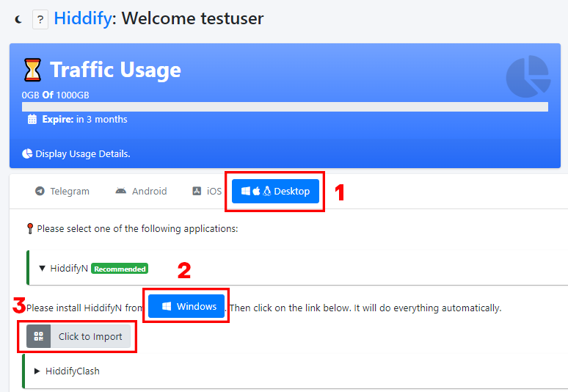The image size is (568, 392).
Task: Toggle dark mode with the moon icon
Action: [x=18, y=20]
